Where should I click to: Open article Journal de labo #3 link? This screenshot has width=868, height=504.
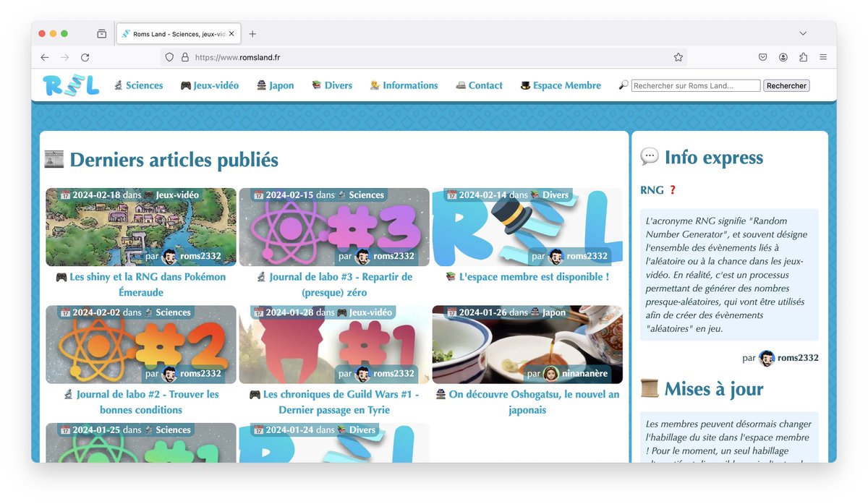(334, 285)
